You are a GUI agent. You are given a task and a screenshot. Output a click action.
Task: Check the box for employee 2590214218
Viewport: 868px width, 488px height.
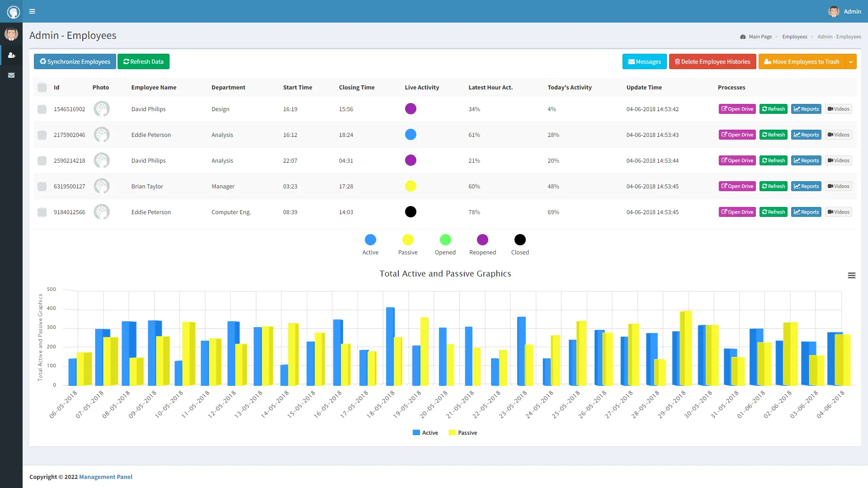[x=42, y=160]
